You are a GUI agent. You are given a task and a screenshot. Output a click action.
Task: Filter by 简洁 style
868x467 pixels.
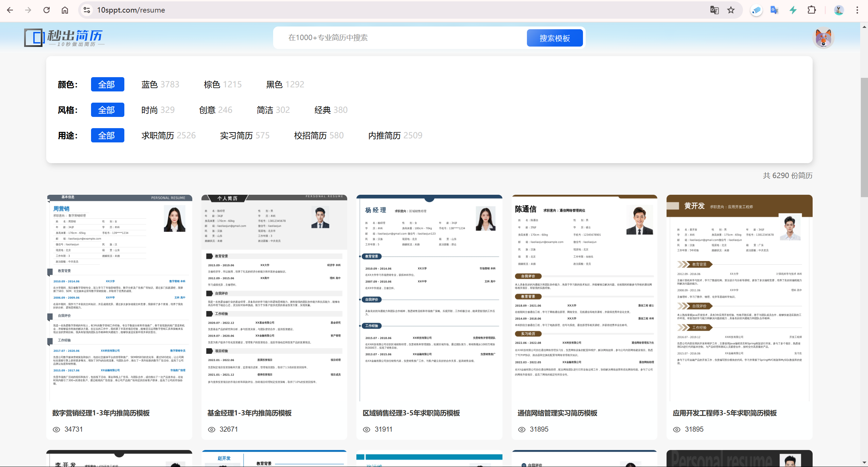click(273, 110)
